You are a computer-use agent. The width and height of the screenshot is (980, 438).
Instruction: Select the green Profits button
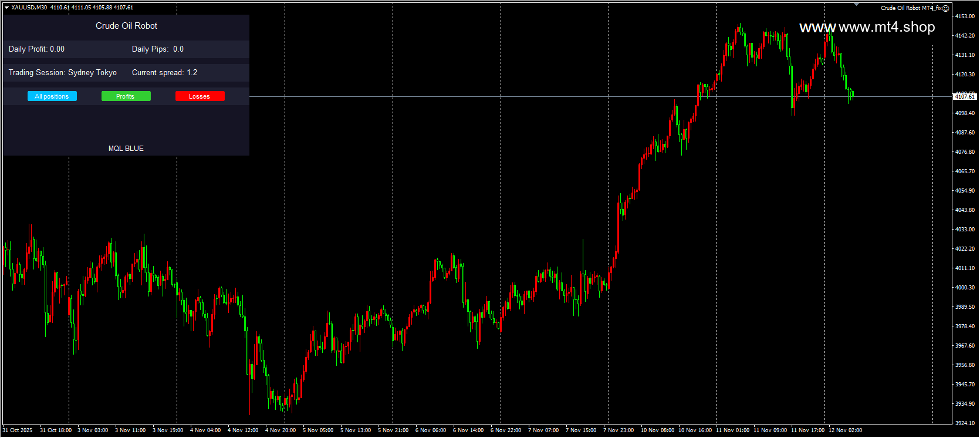coord(126,96)
